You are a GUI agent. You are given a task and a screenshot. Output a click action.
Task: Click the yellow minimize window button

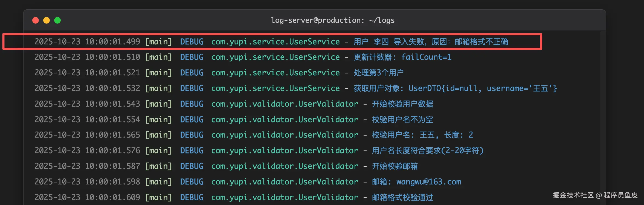point(47,20)
